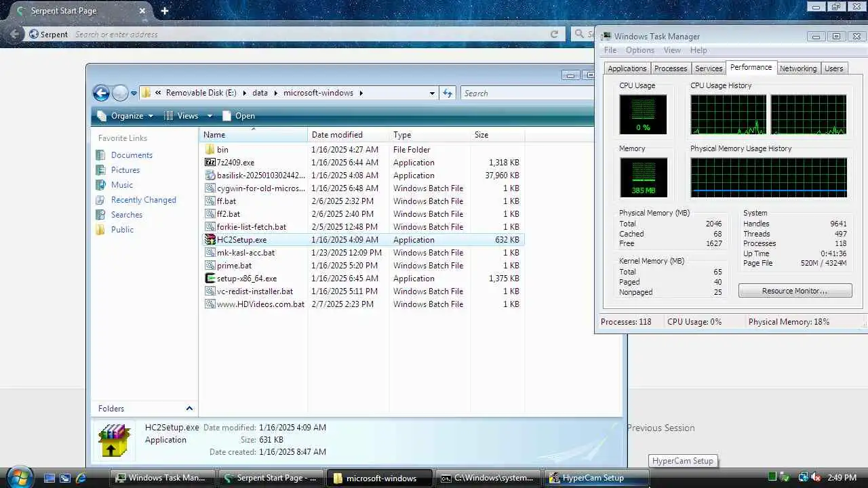The width and height of the screenshot is (868, 488).
Task: Open Task Manager Options menu
Action: point(640,50)
